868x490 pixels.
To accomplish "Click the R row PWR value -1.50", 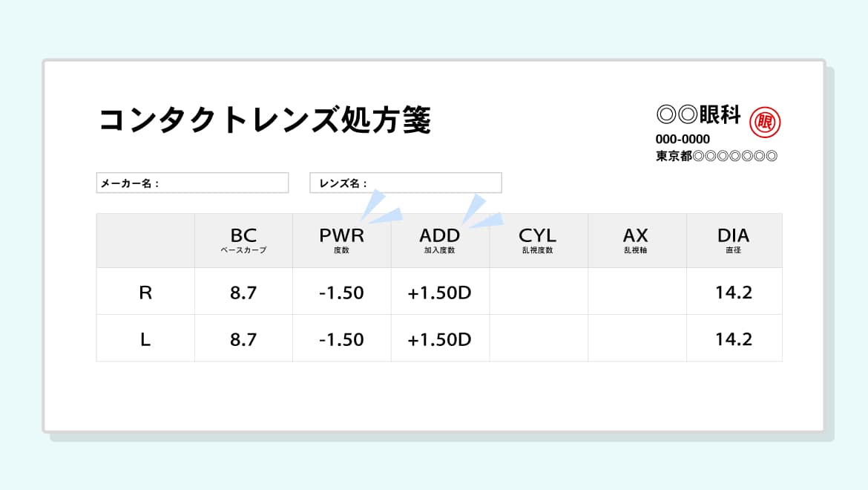I will coord(341,293).
